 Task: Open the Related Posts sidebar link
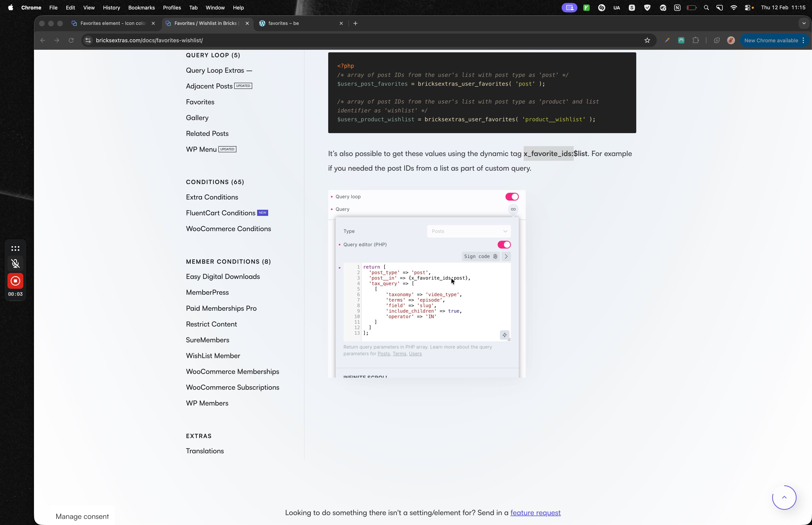pyautogui.click(x=207, y=134)
